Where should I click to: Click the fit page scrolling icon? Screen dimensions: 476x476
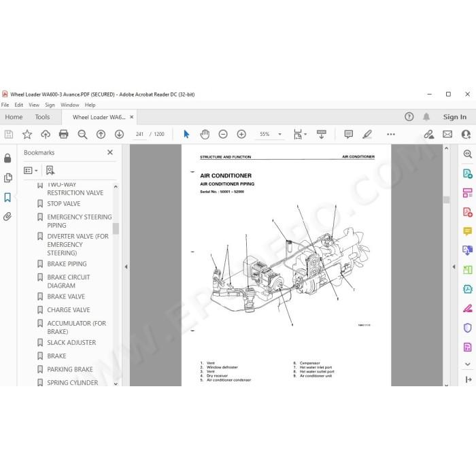click(298, 134)
